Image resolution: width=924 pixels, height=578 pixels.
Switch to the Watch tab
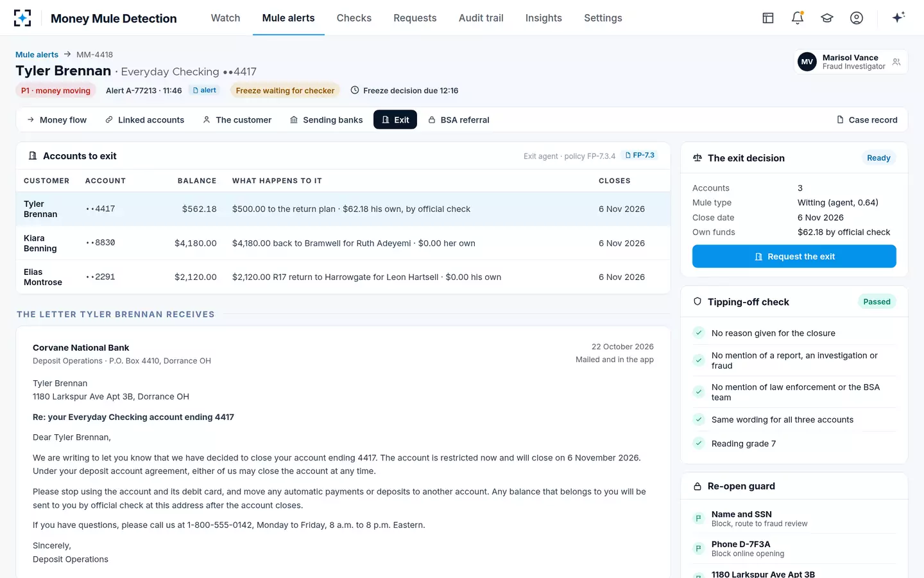(226, 18)
